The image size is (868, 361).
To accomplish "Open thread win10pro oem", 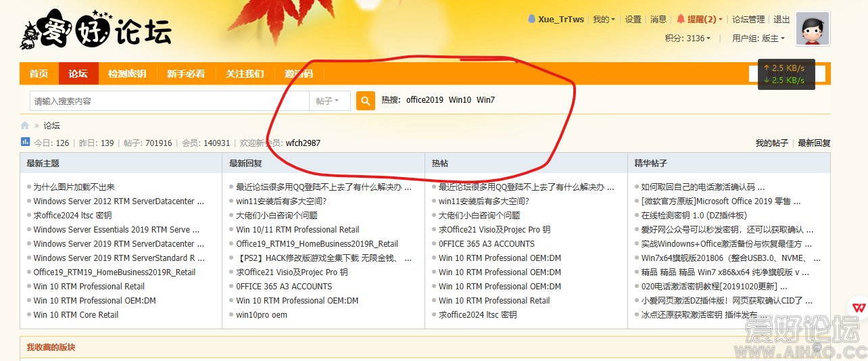I will point(262,315).
